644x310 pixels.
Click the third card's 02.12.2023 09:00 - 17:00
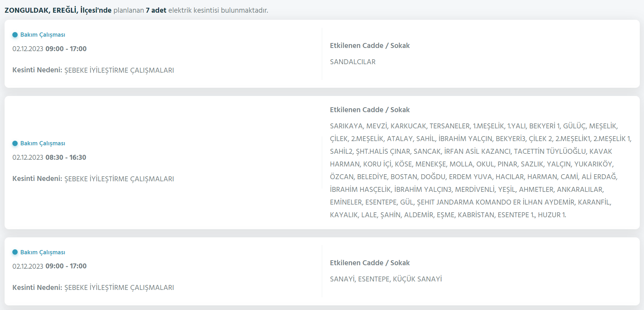[x=49, y=266]
